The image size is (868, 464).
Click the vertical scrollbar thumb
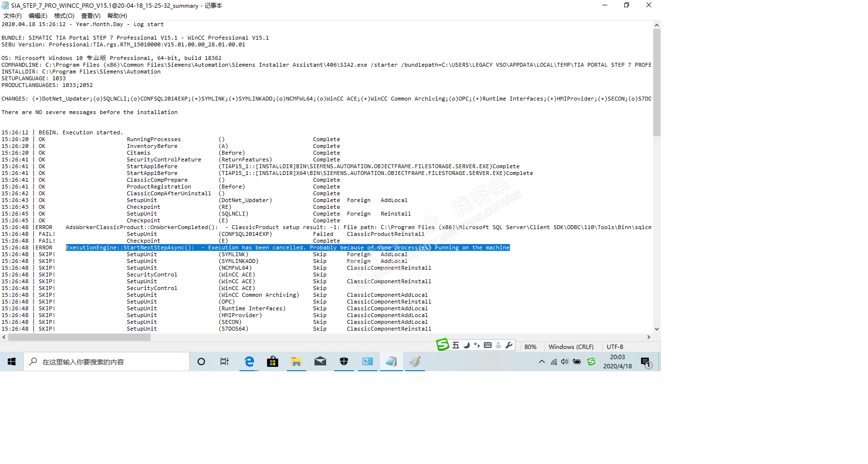[x=657, y=83]
